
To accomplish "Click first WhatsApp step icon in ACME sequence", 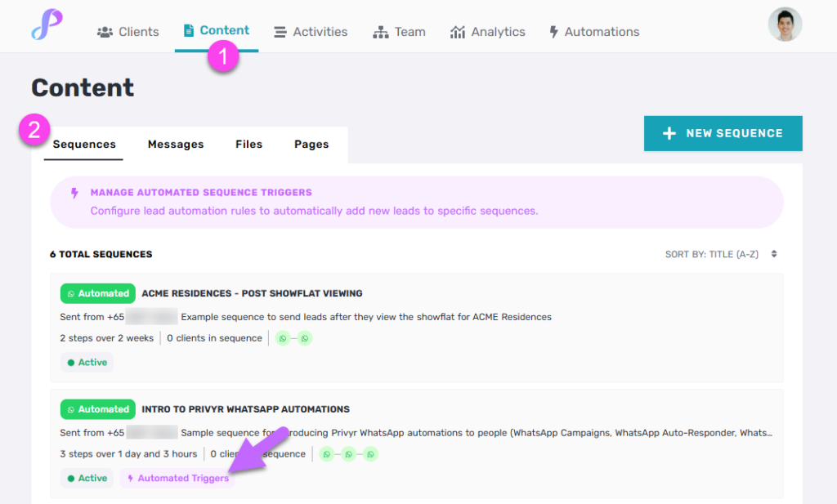I will [x=283, y=338].
